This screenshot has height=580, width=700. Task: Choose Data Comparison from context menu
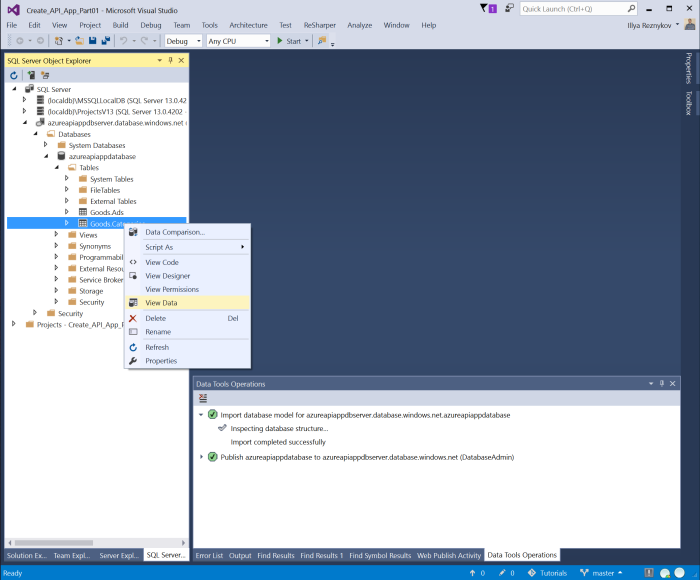pyautogui.click(x=188, y=232)
